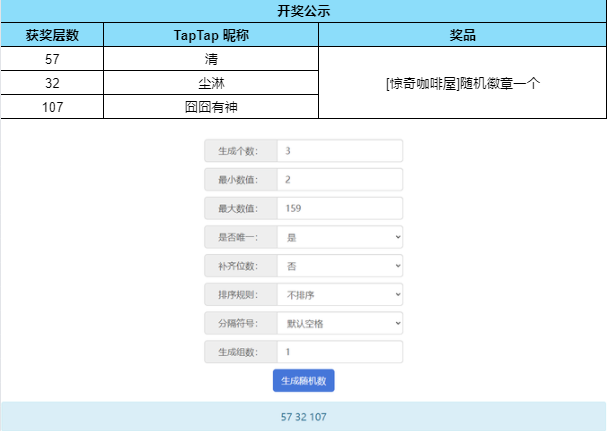Open the 排序规则 dropdown

340,294
